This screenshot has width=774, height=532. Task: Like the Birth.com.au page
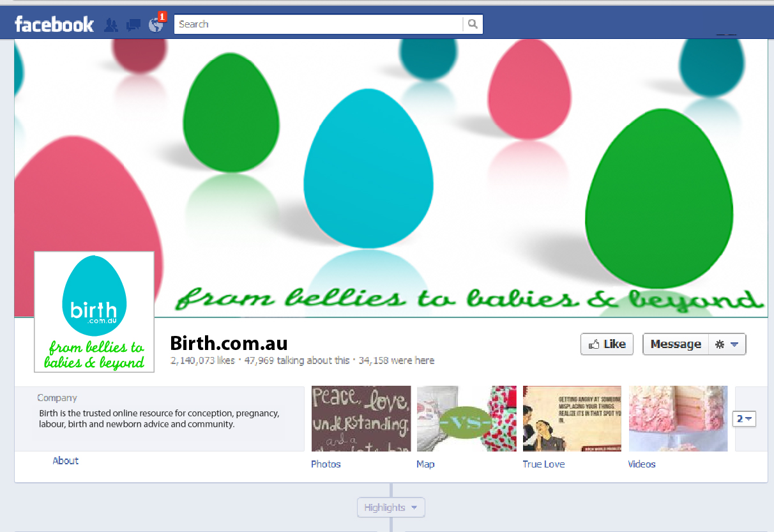607,344
